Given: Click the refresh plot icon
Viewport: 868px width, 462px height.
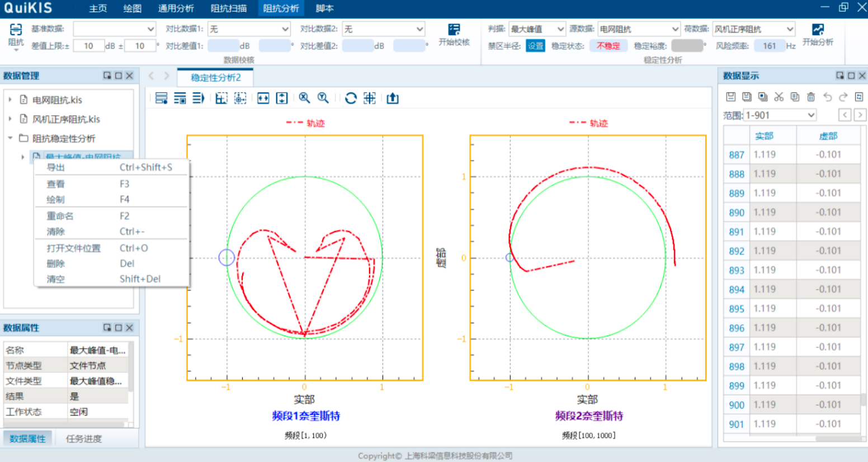Looking at the screenshot, I should tap(351, 98).
